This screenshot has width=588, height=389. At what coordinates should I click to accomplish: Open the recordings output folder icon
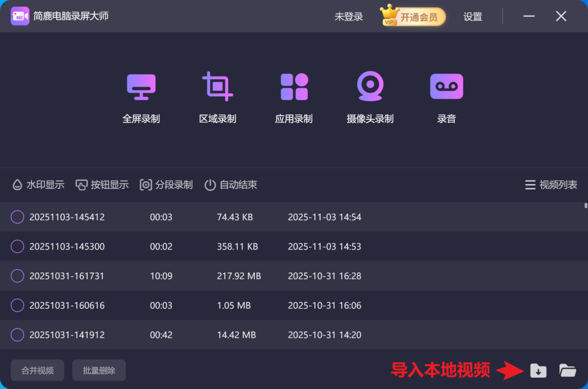click(x=568, y=370)
